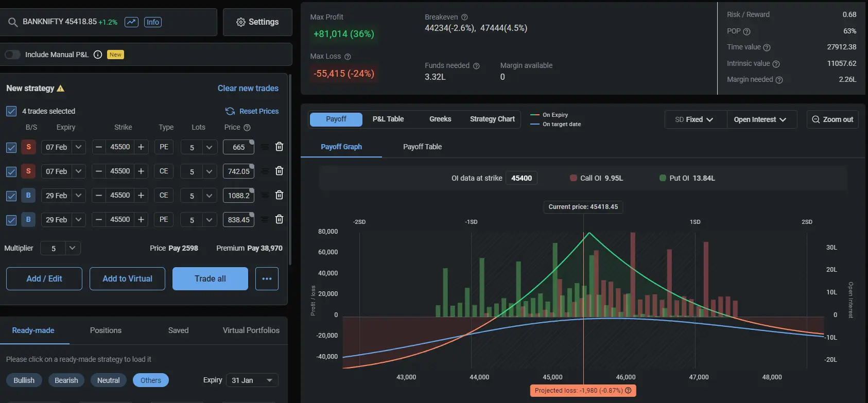Click the Clear new trades link
Viewport: 868px width, 403px height.
point(248,89)
